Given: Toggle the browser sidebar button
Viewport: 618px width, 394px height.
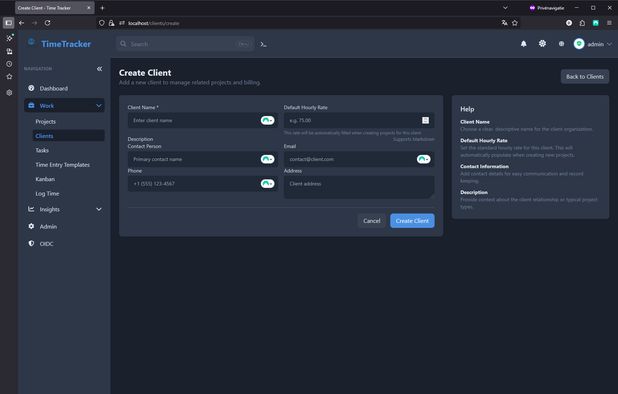Looking at the screenshot, I should pyautogui.click(x=8, y=23).
